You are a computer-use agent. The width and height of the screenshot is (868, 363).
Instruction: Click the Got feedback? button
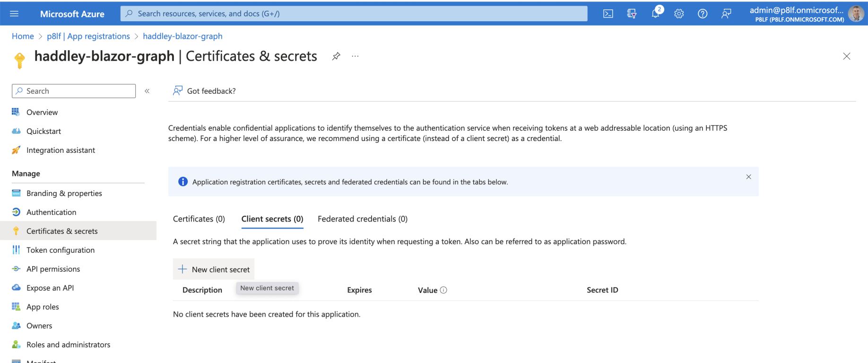[204, 91]
